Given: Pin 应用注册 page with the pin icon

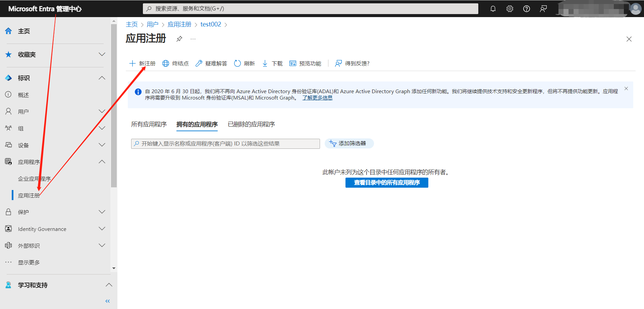Looking at the screenshot, I should (179, 39).
